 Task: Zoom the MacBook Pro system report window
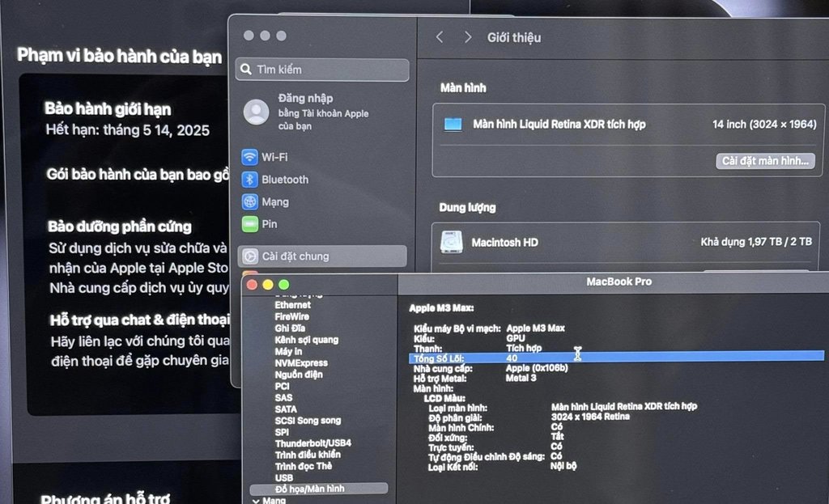pos(284,285)
